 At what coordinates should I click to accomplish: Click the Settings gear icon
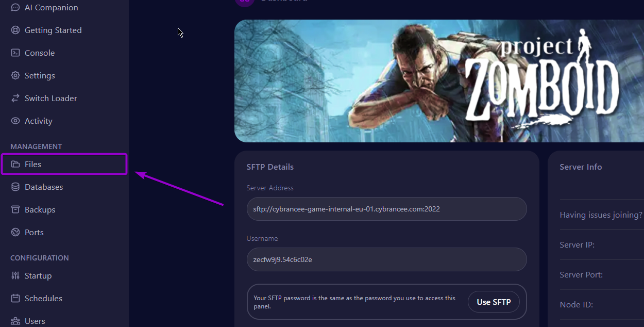[15, 76]
